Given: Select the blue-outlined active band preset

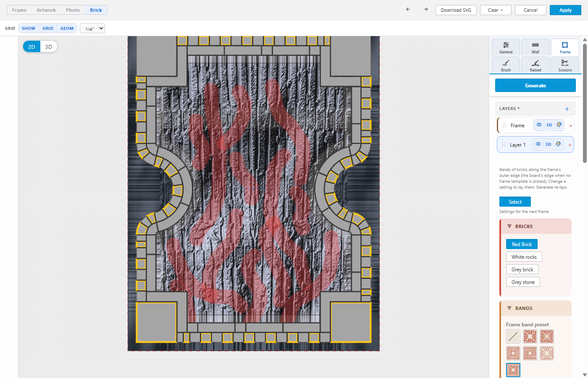Looking at the screenshot, I should (x=513, y=370).
